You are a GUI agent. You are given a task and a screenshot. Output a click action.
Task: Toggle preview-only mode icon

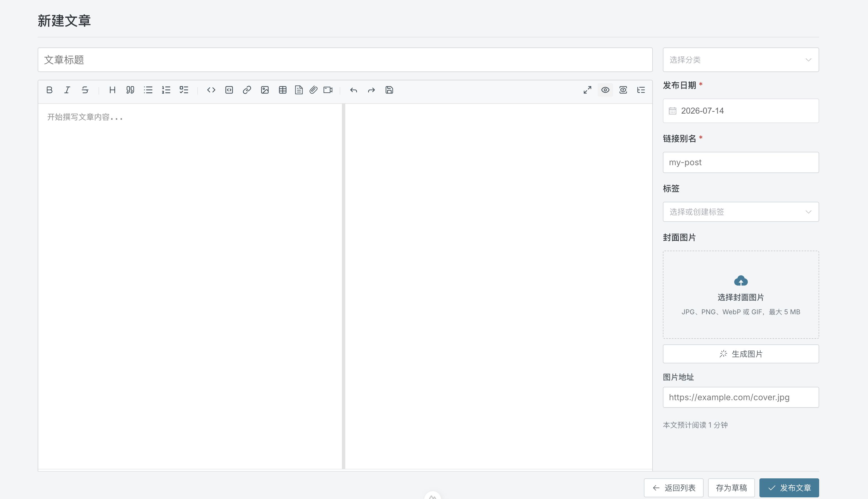click(623, 90)
